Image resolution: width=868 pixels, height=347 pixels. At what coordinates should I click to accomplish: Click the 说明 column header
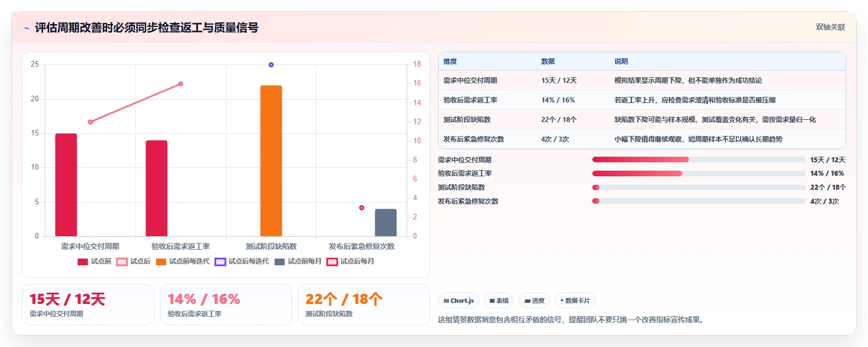tap(621, 62)
